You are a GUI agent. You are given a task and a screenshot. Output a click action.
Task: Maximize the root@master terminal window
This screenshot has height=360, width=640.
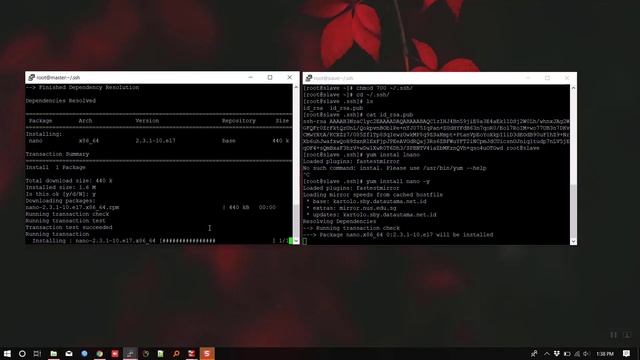(270, 77)
